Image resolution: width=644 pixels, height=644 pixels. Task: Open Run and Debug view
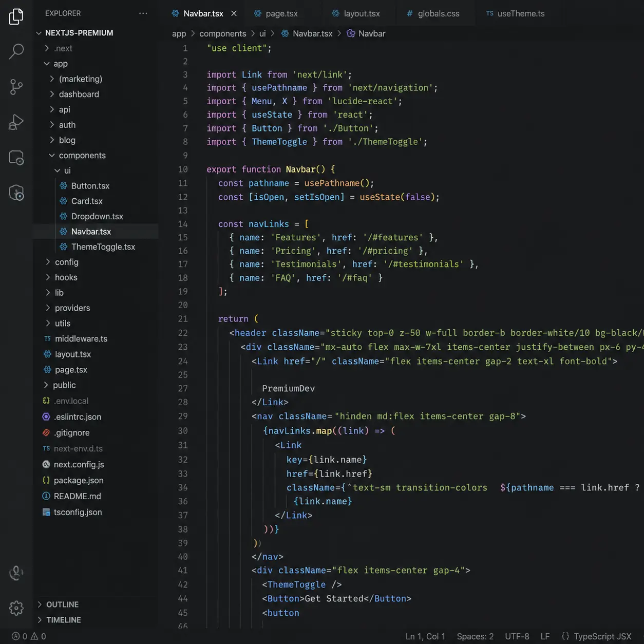coord(16,122)
